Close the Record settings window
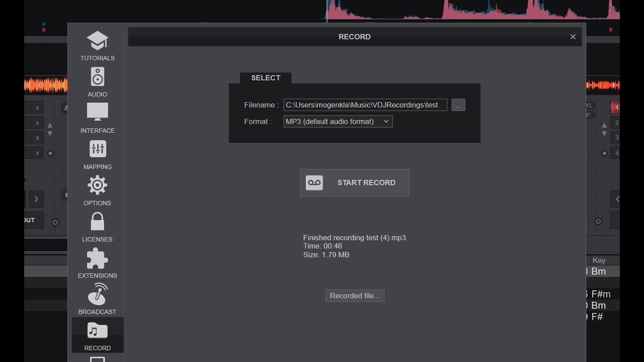Viewport: 644px width, 362px height. tap(573, 37)
